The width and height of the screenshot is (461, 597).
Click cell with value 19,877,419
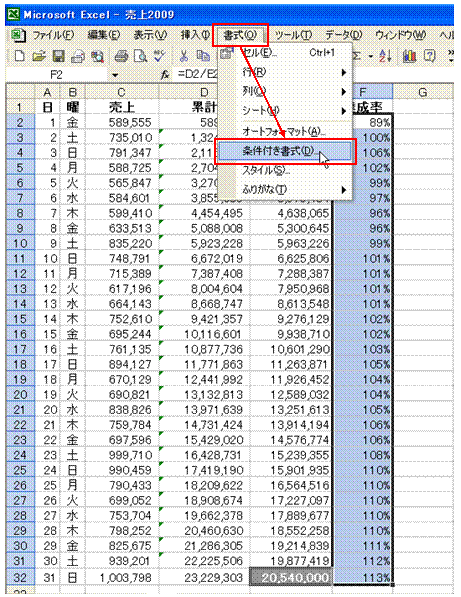pos(291,561)
